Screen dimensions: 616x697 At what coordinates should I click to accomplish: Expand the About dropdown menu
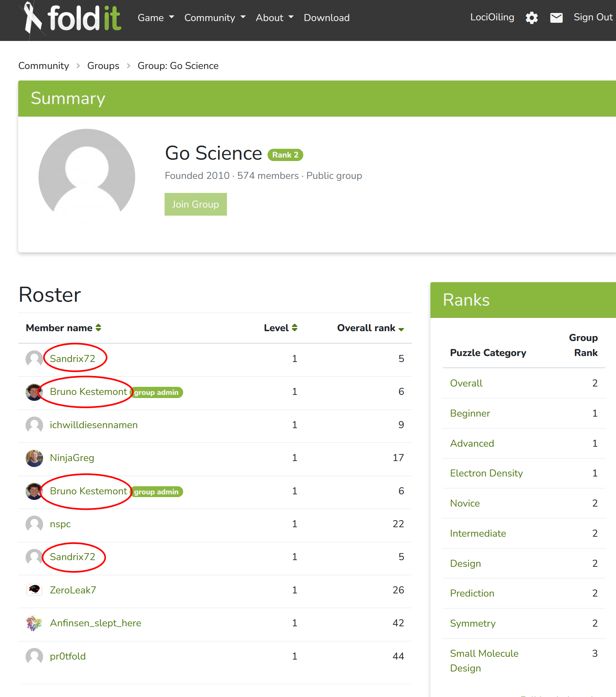274,18
